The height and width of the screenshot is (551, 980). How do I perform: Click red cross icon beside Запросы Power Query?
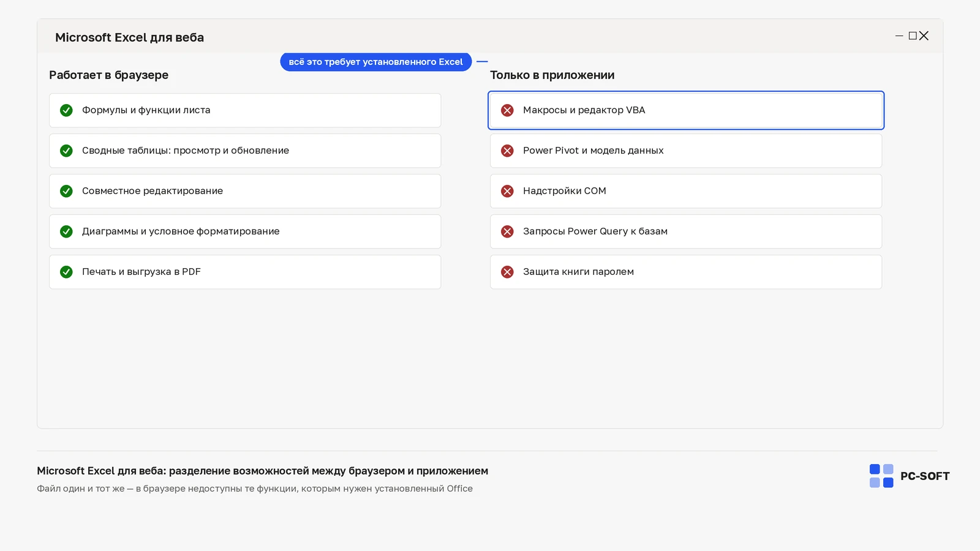click(507, 231)
